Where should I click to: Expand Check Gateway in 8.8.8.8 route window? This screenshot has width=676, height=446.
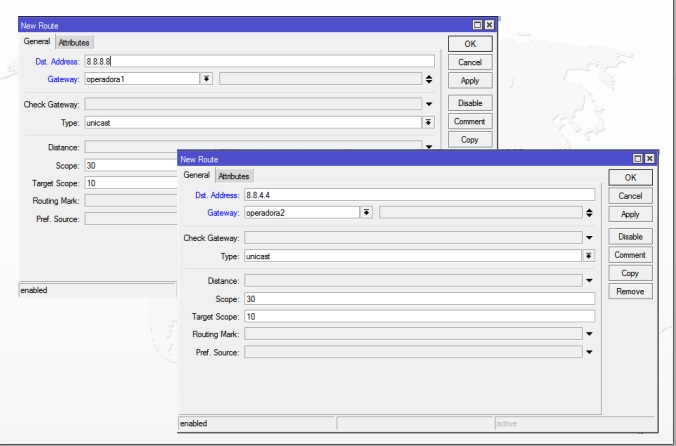pos(429,104)
